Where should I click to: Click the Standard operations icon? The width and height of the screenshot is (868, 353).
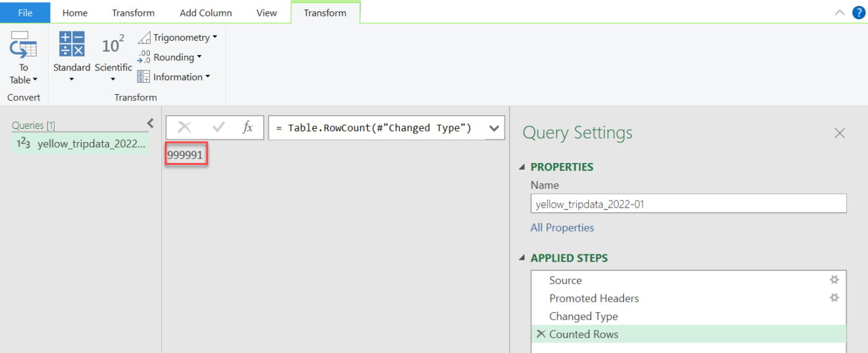point(72,44)
